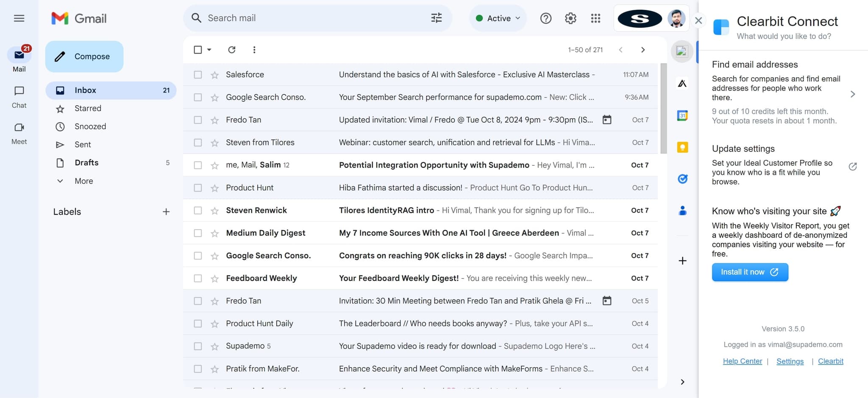Open Google Contacts from the side panel
868x398 pixels.
682,210
